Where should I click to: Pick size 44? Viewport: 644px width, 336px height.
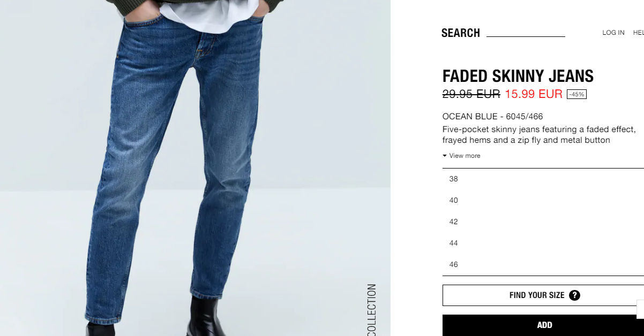pos(543,243)
